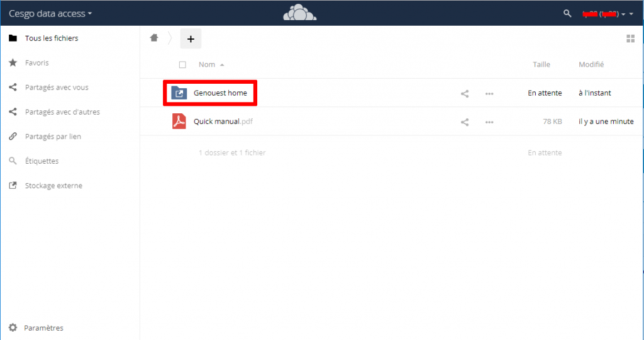Go to home folder breadcrumb icon
644x340 pixels.
click(154, 38)
